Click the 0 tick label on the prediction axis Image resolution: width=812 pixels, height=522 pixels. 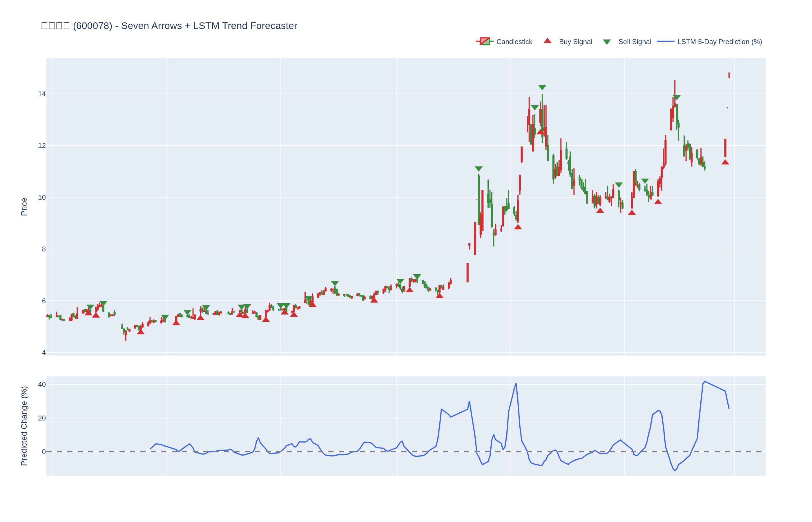pyautogui.click(x=44, y=452)
